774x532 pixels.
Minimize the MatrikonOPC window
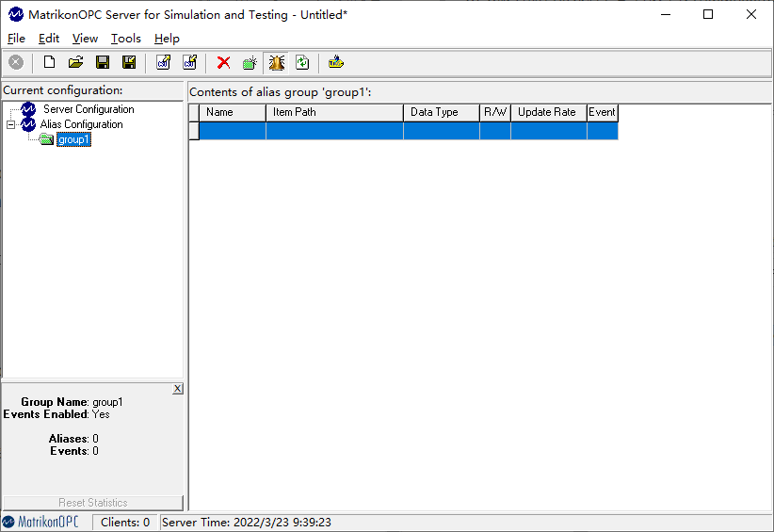(x=666, y=14)
